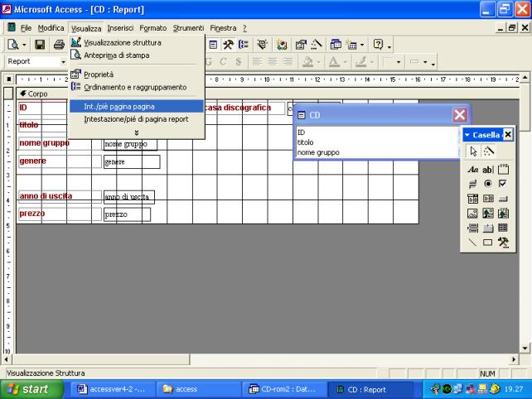Toggle underline S formatting button
This screenshot has height=399, width=532.
click(239, 62)
